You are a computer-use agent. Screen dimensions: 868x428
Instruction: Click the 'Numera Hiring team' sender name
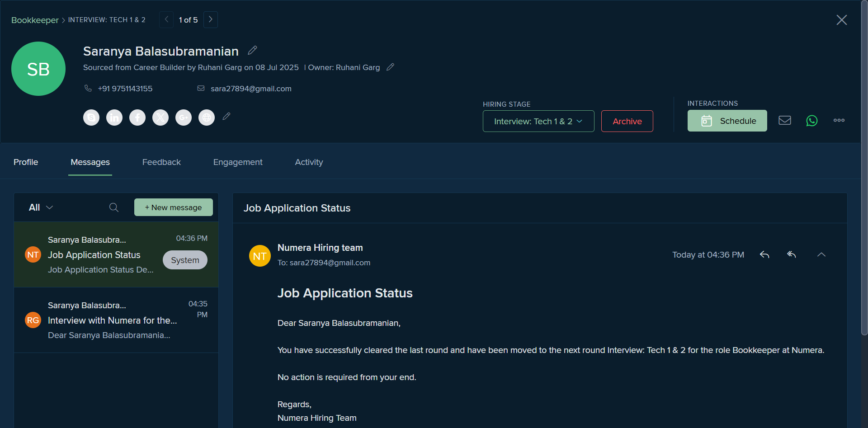(320, 248)
